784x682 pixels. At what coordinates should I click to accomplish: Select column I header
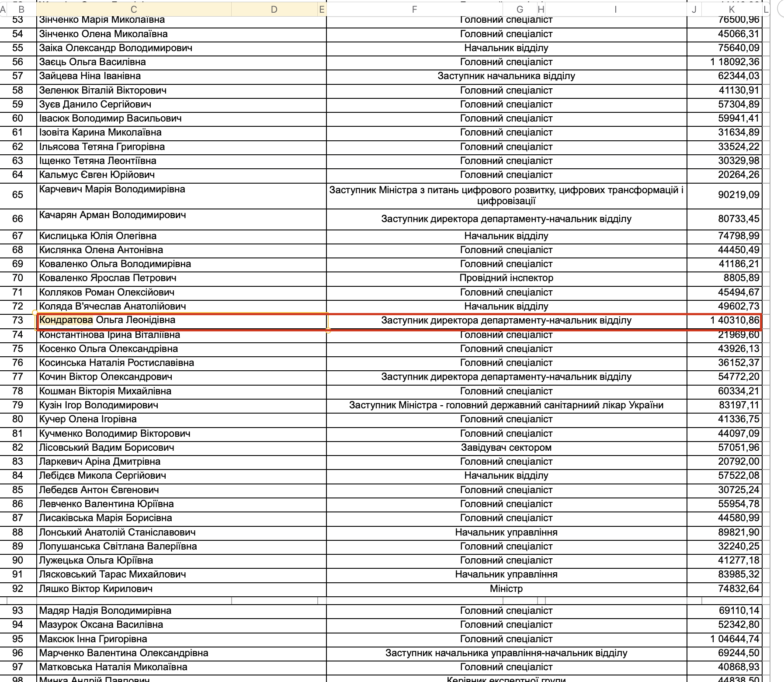[x=615, y=9]
